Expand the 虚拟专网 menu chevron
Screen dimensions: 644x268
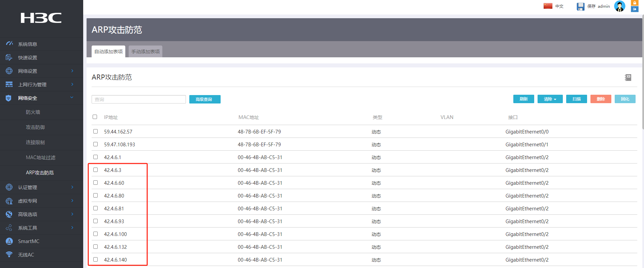72,201
